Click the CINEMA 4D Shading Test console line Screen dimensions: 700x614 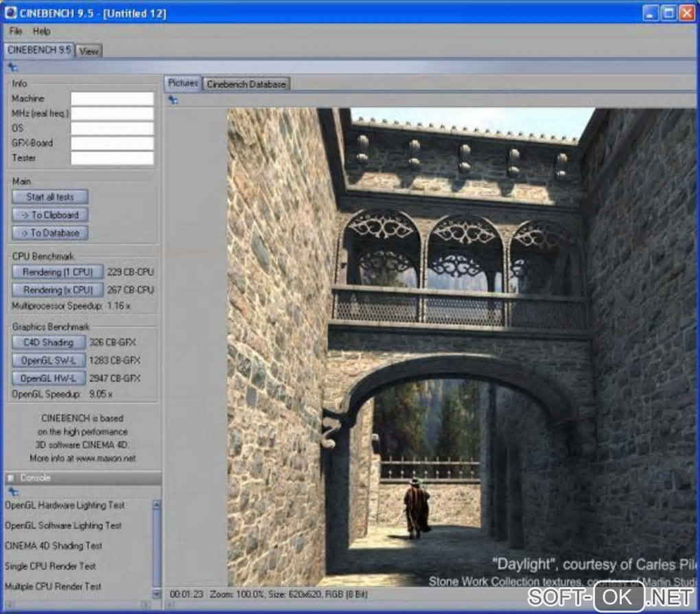53,545
